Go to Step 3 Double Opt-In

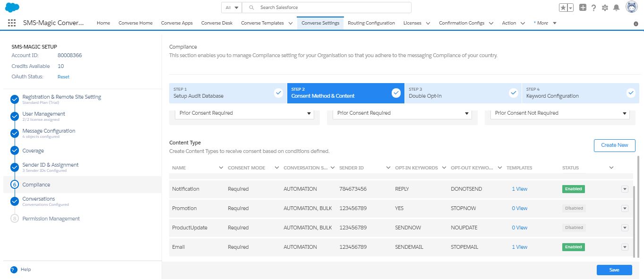[463, 93]
